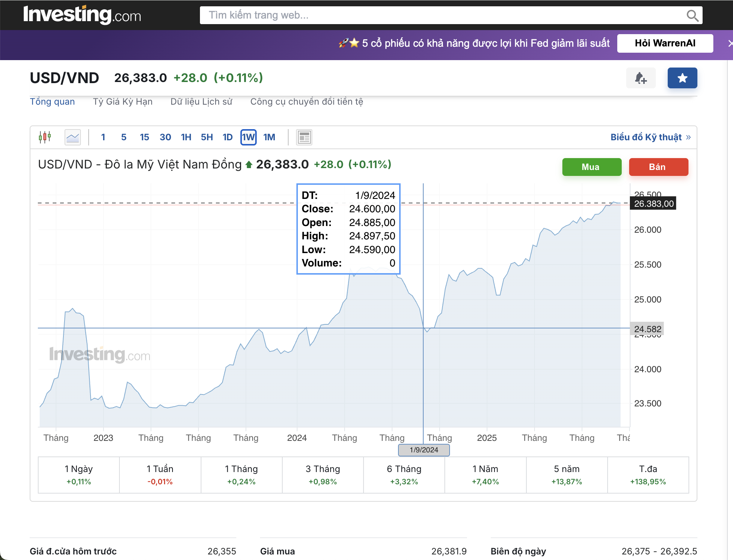Click the green Mua button
Image resolution: width=733 pixels, height=560 pixels.
(592, 167)
